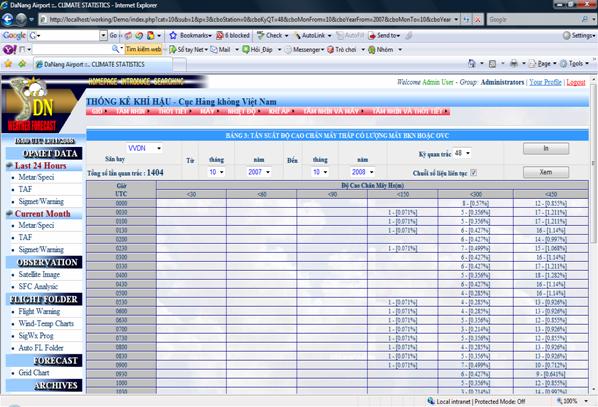Open the Print icon in command bar
598x407 pixels.
(514, 64)
